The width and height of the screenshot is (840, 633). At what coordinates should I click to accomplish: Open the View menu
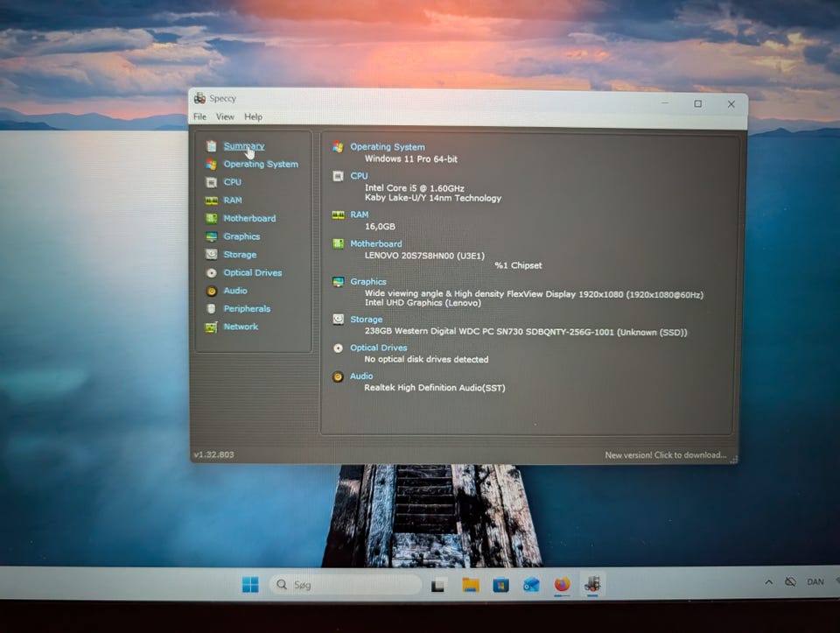click(x=225, y=116)
